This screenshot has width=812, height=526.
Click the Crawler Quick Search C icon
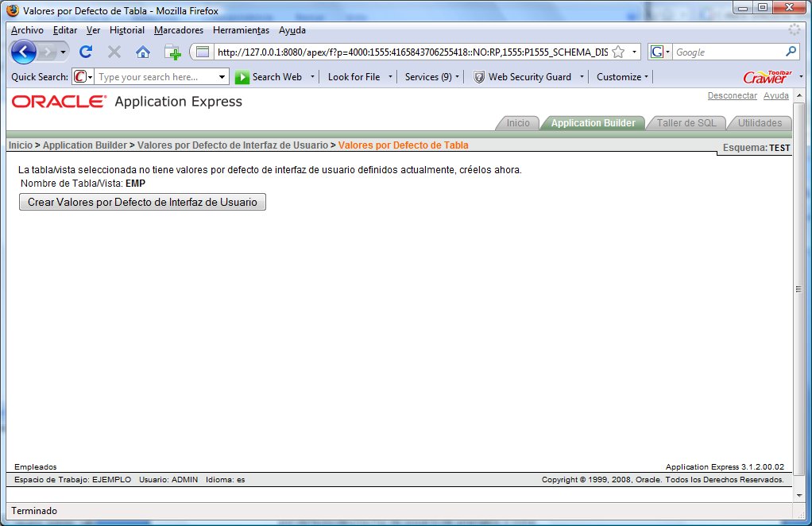(79, 77)
